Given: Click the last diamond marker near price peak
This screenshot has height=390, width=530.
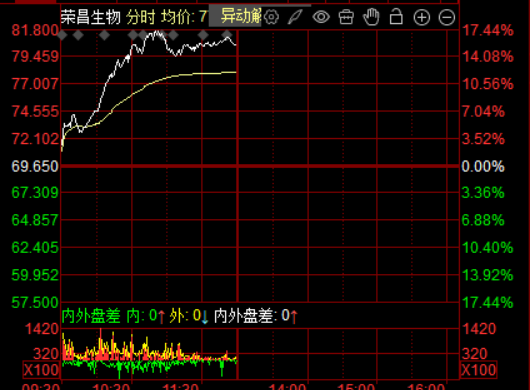Looking at the screenshot, I should click(227, 34).
